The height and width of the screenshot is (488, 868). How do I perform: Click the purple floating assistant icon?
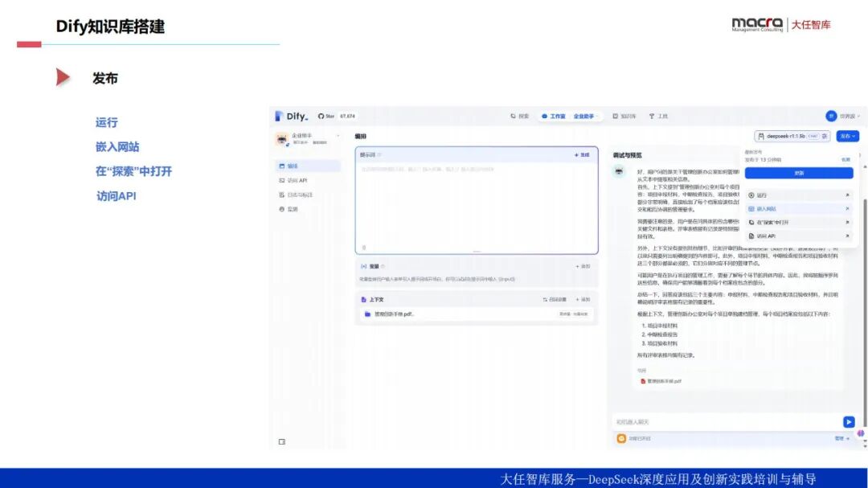(x=860, y=433)
